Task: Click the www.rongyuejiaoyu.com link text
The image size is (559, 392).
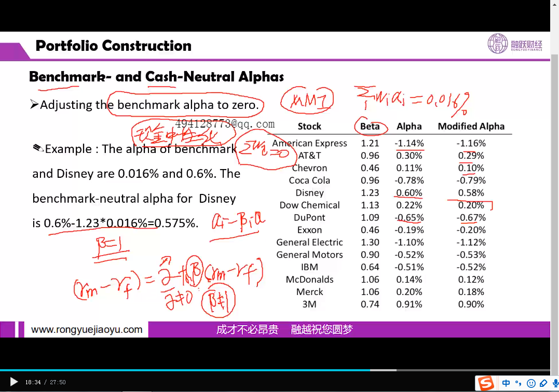Action: click(87, 330)
